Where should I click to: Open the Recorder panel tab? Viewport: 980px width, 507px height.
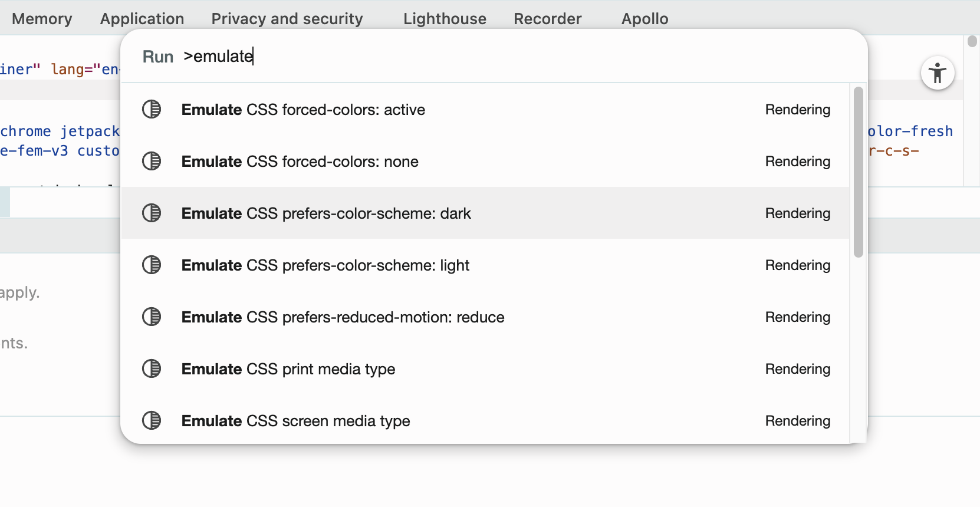547,19
